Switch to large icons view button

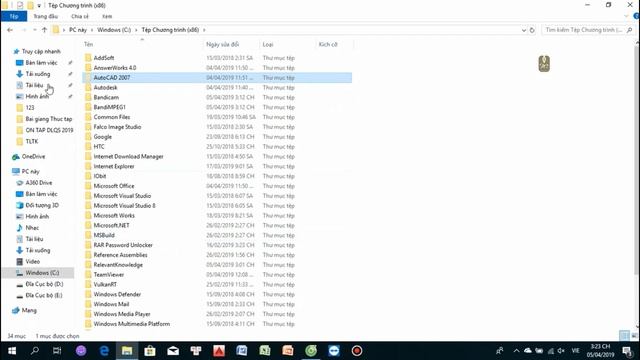(634, 336)
